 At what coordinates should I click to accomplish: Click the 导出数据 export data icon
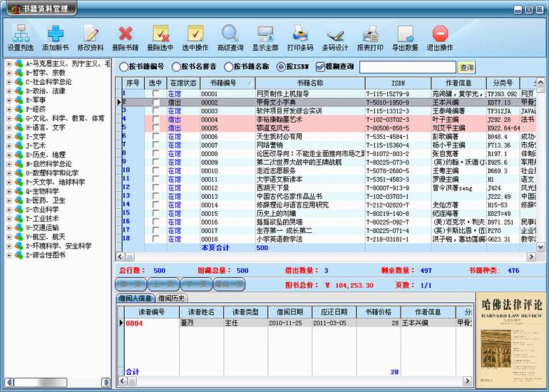coord(405,33)
